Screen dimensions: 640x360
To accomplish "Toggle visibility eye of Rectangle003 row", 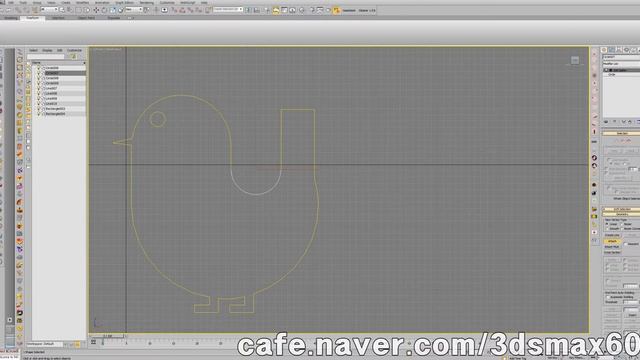I will 38,109.
